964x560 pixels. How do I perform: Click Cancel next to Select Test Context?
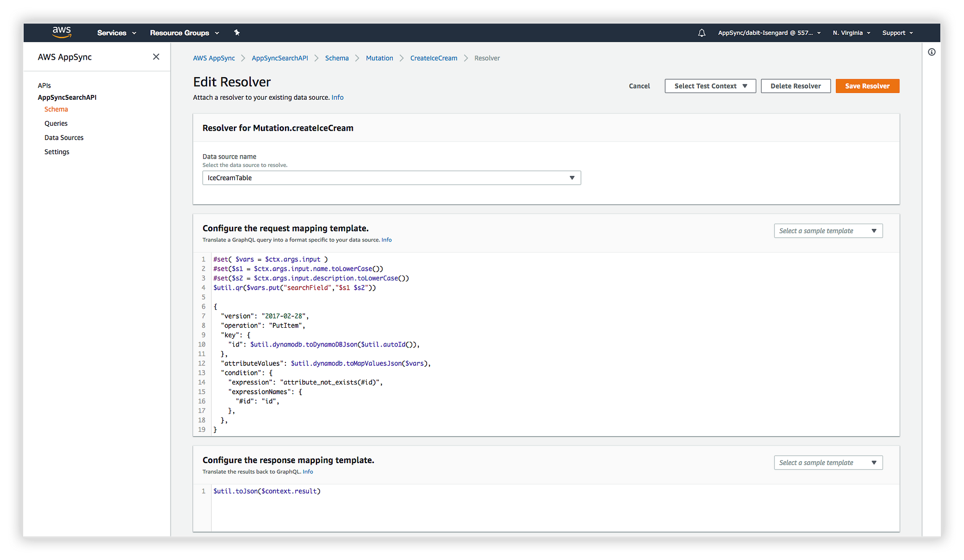[x=639, y=86]
